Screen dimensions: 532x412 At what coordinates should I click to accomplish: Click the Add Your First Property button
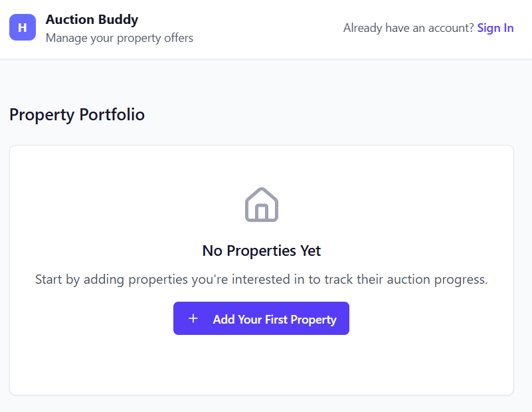pyautogui.click(x=261, y=318)
